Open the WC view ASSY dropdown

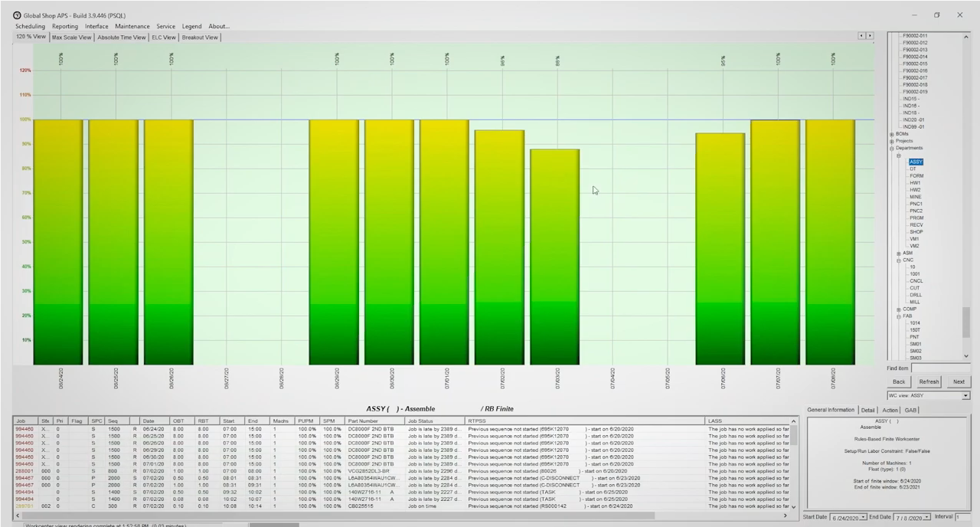[966, 395]
